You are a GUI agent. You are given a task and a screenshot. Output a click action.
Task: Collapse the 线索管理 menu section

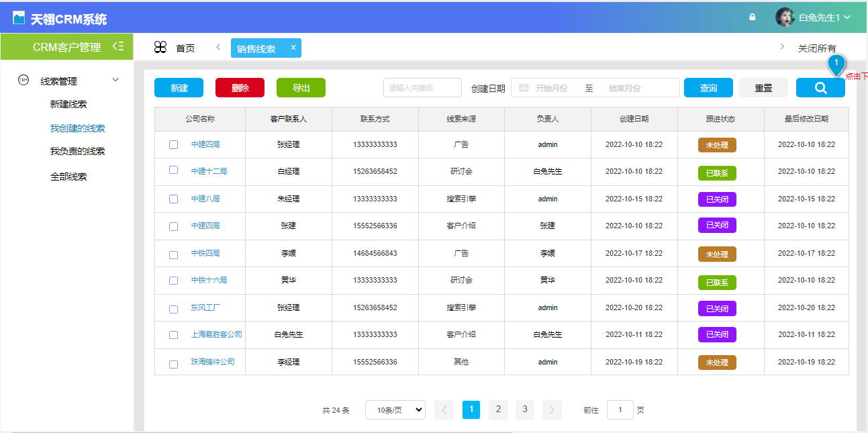coord(115,79)
